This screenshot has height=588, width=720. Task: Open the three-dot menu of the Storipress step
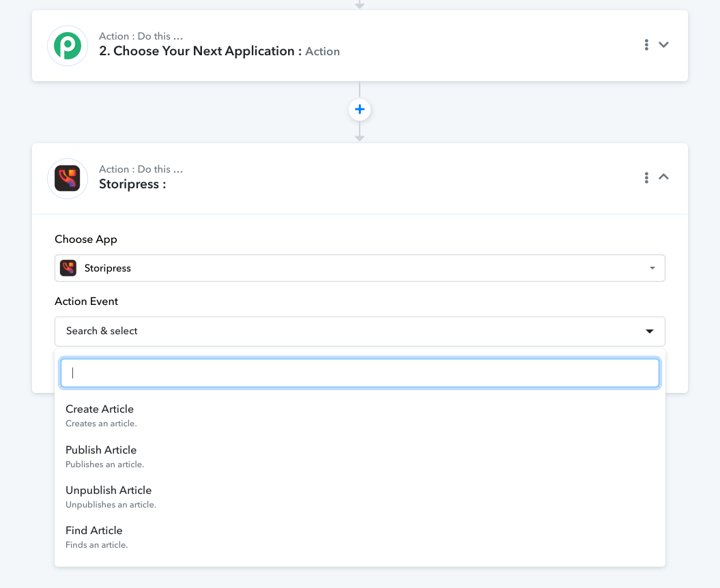pyautogui.click(x=646, y=177)
